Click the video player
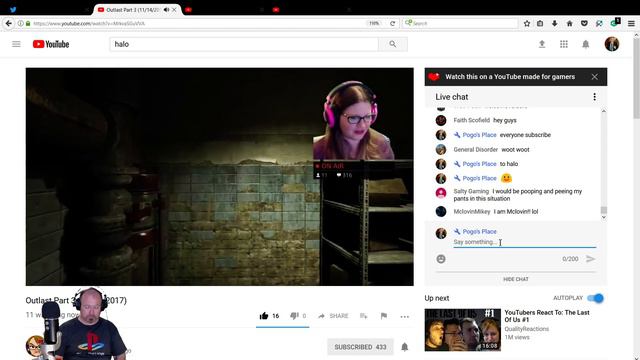Image resolution: width=640 pixels, height=360 pixels. pyautogui.click(x=220, y=176)
